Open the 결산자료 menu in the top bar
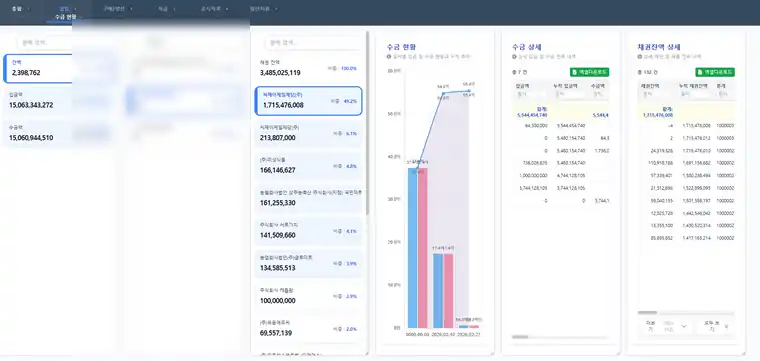Image resolution: width=760 pixels, height=361 pixels. [263, 9]
